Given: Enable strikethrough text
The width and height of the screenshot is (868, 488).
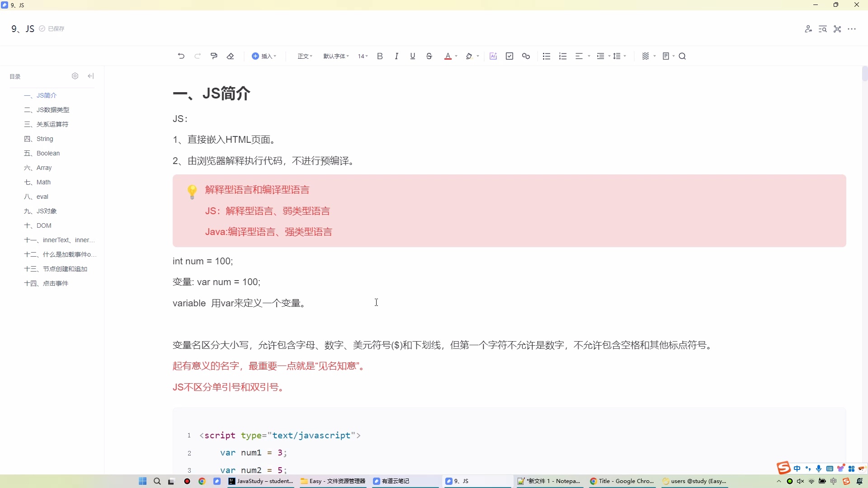Looking at the screenshot, I should point(429,56).
